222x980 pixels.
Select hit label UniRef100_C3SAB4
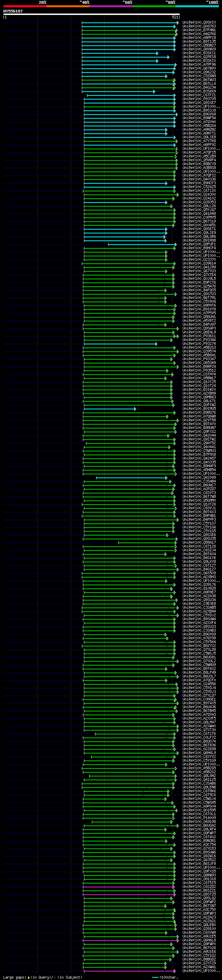199,481
